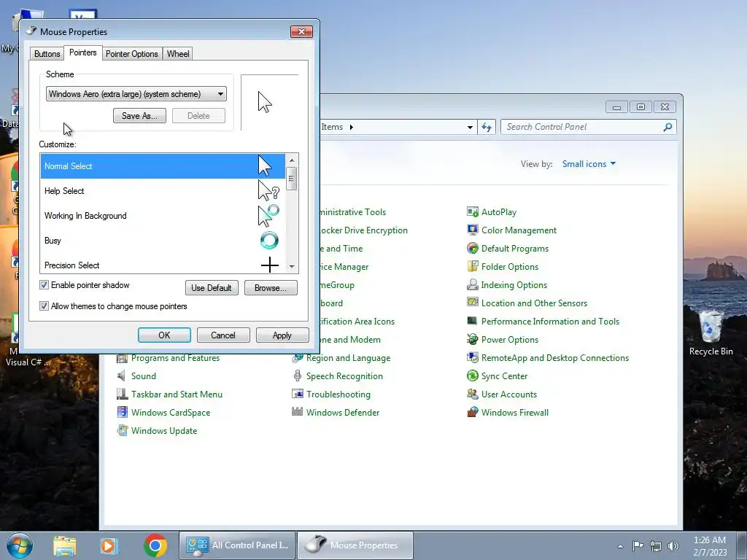Open Color Management icon in Control Panel
This screenshot has height=560, width=747.
[x=472, y=230]
